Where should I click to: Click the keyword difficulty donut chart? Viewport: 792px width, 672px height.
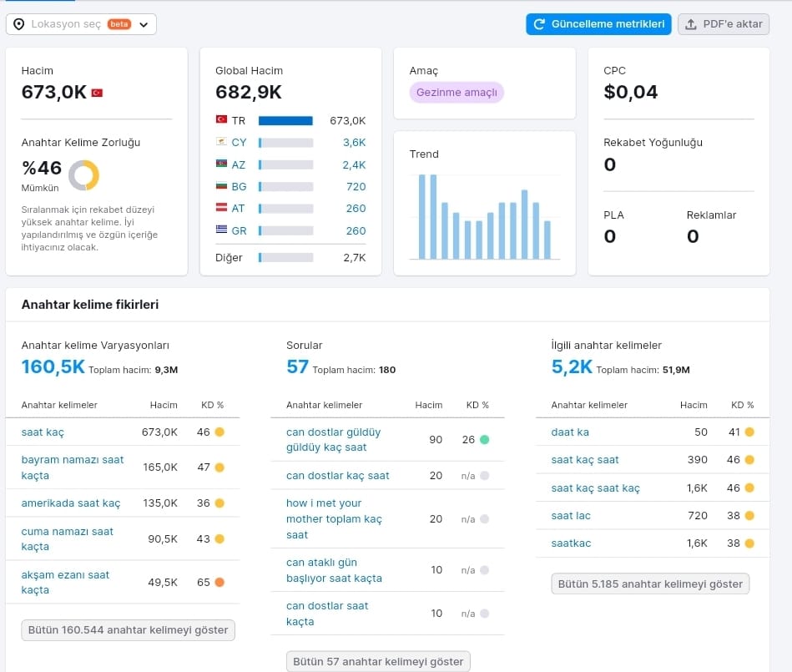(83, 175)
